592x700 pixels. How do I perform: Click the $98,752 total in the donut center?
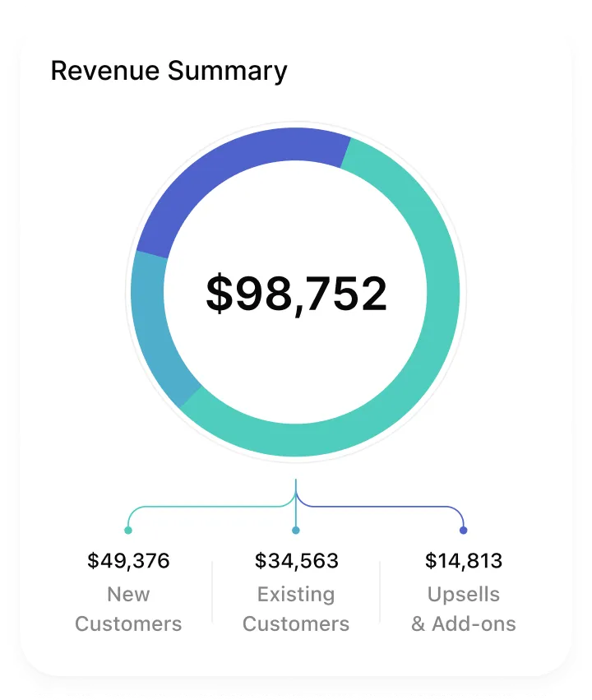pos(296,294)
